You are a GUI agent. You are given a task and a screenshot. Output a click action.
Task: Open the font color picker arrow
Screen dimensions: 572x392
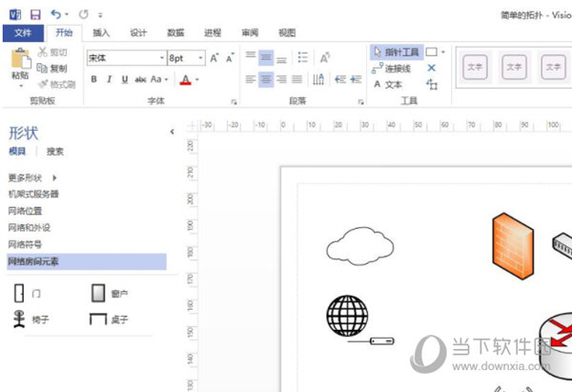(x=197, y=79)
